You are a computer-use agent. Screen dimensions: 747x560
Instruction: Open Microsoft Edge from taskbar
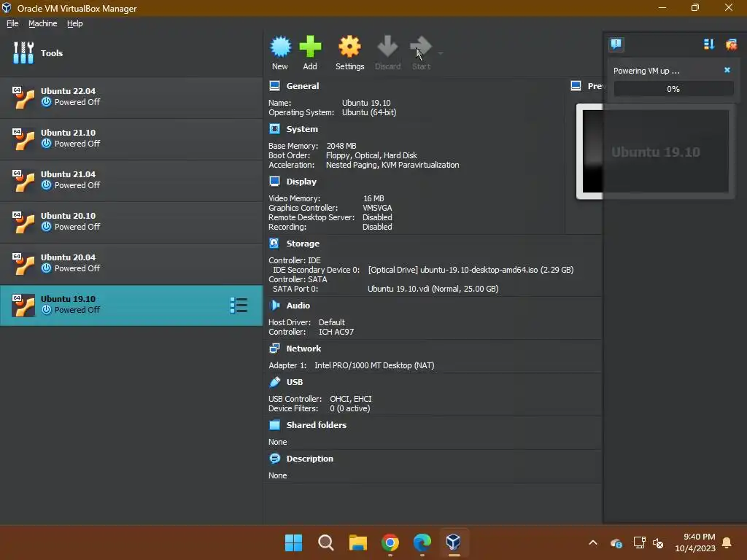click(x=422, y=542)
